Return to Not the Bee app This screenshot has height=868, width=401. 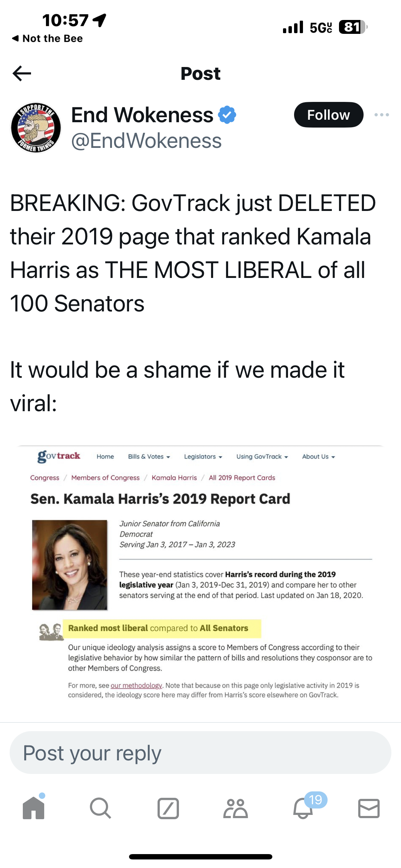pyautogui.click(x=47, y=38)
